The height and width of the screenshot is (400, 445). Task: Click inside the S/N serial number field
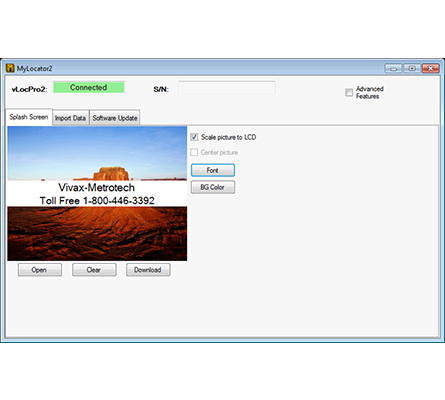(227, 88)
